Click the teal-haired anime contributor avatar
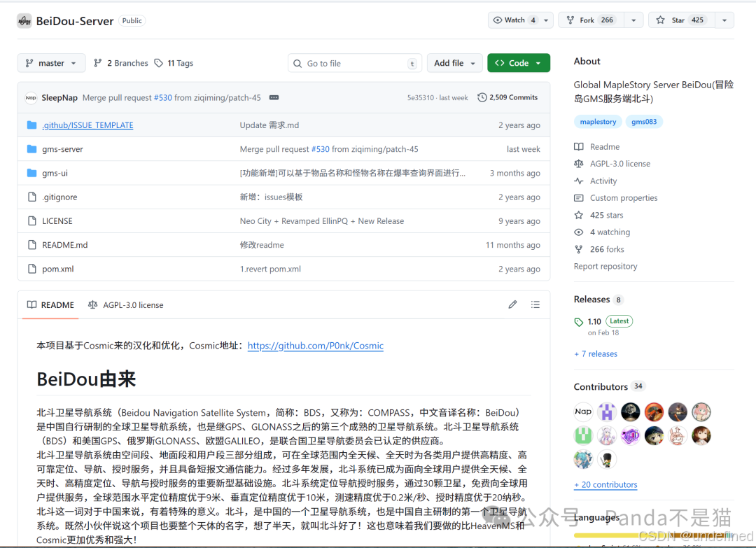The image size is (756, 548). pyautogui.click(x=583, y=459)
